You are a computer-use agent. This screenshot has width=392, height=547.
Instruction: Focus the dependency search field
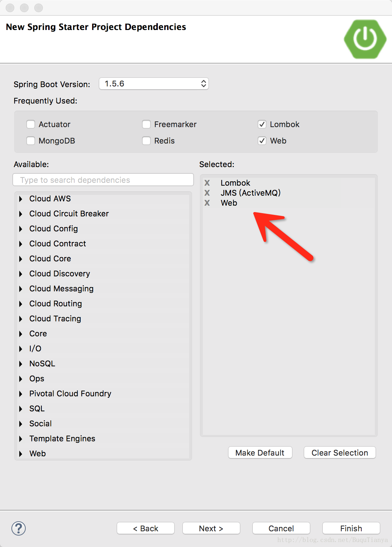[103, 180]
